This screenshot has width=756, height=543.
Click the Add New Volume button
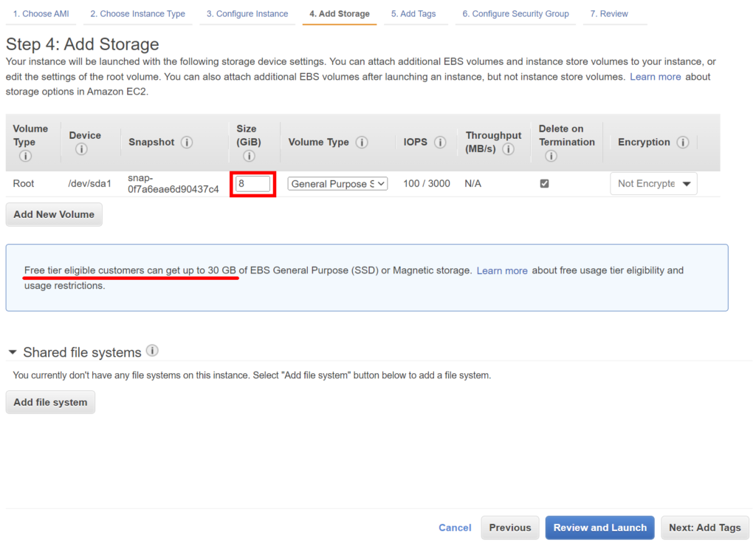coord(54,214)
